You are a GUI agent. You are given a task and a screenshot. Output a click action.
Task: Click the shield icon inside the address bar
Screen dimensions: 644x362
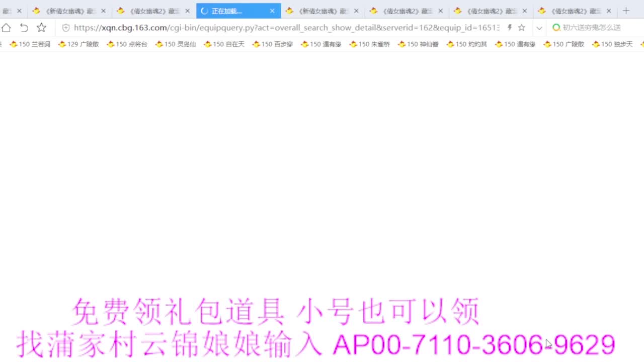(66, 28)
